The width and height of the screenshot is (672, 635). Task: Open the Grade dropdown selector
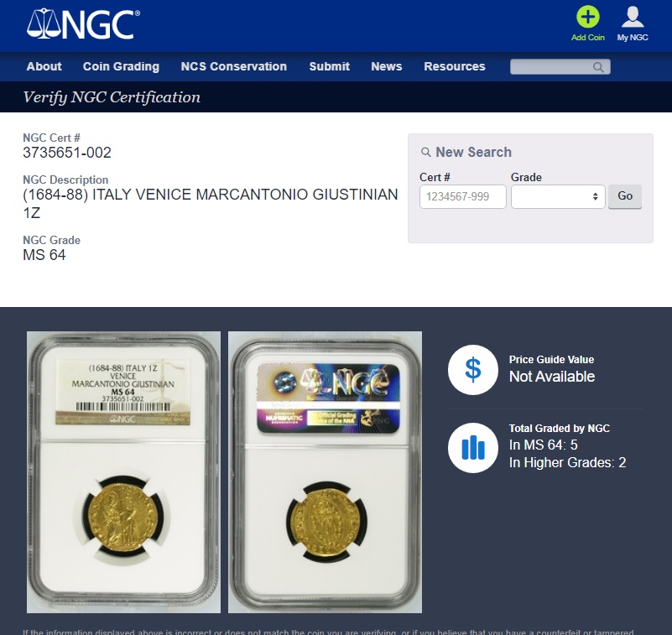(558, 196)
